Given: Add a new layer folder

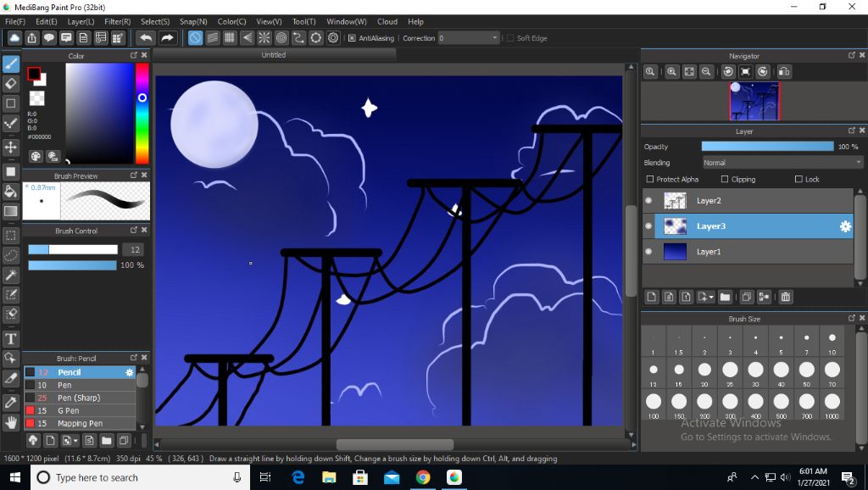Looking at the screenshot, I should 726,298.
